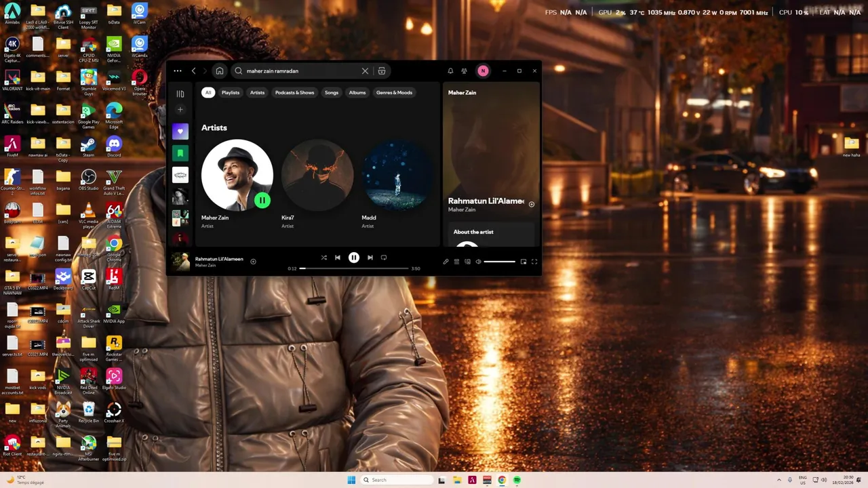
Task: Select the VALORANT desktop shortcut
Action: 12,80
